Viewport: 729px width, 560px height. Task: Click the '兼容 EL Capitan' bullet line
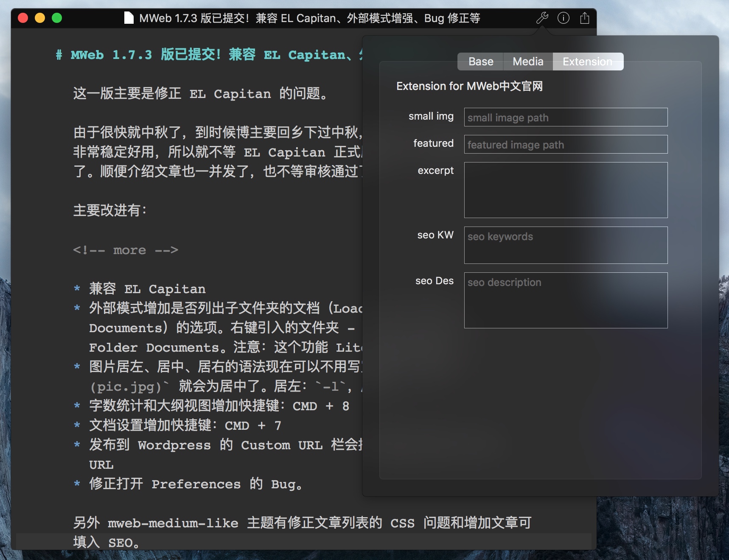[147, 288]
